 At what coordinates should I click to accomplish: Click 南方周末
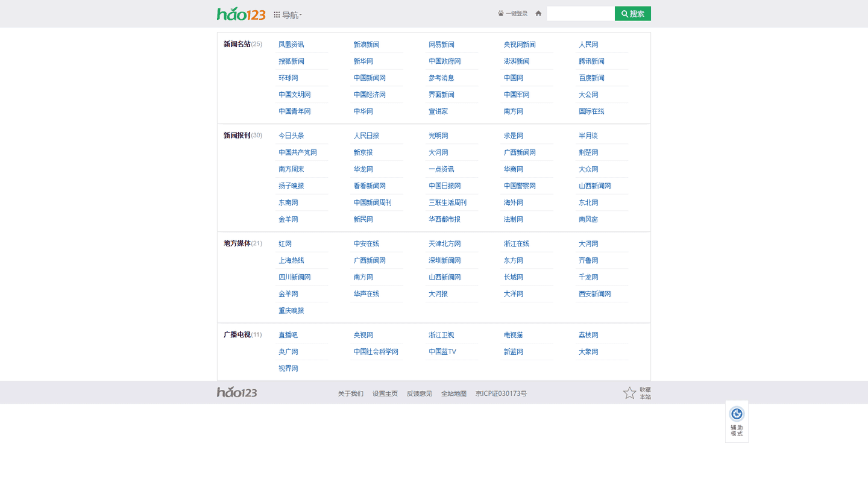291,169
